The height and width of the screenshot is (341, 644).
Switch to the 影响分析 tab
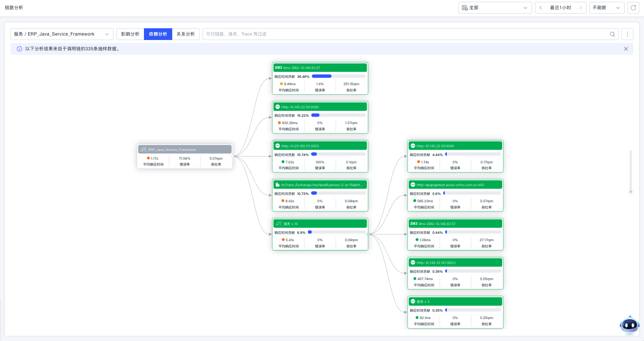[130, 34]
